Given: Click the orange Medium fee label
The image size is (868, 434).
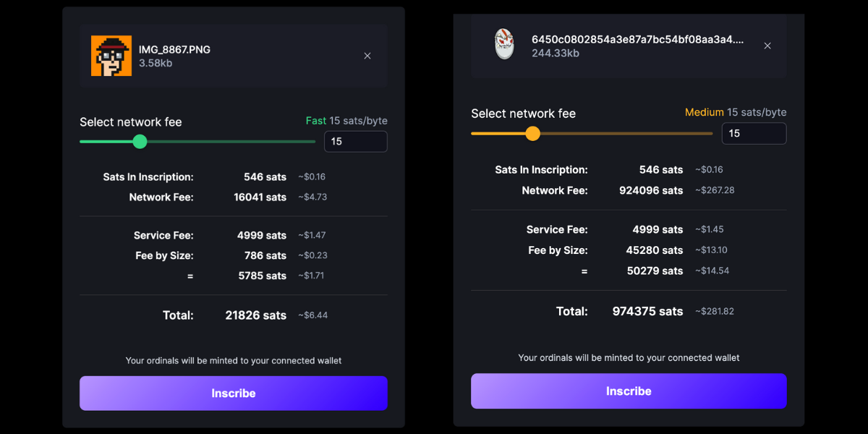Looking at the screenshot, I should point(705,112).
